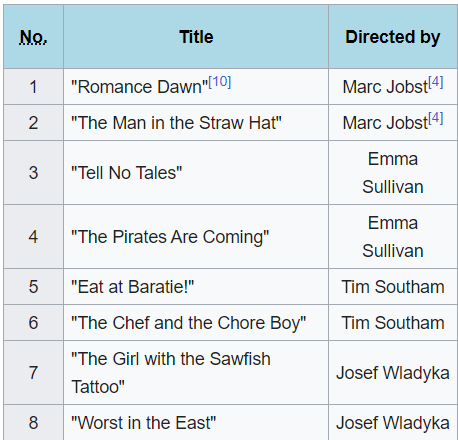Image resolution: width=458 pixels, height=440 pixels.
Task: Click Josef Wladyka in episode 7 row
Action: coord(393,373)
